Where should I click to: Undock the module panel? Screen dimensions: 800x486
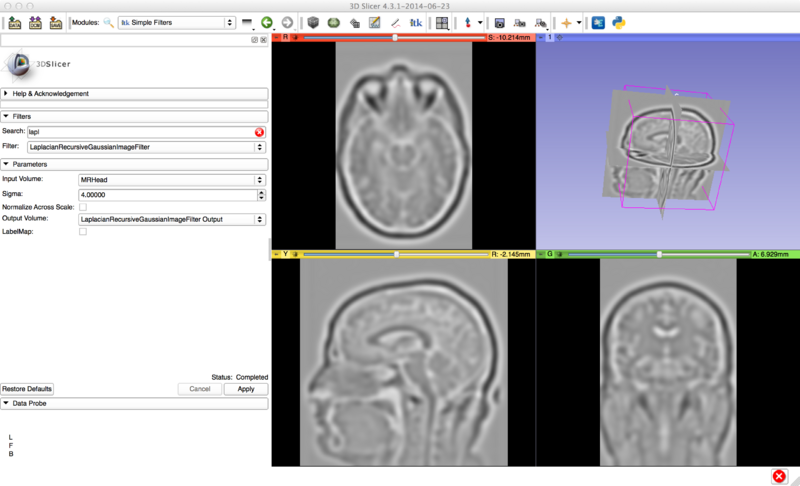(254, 40)
